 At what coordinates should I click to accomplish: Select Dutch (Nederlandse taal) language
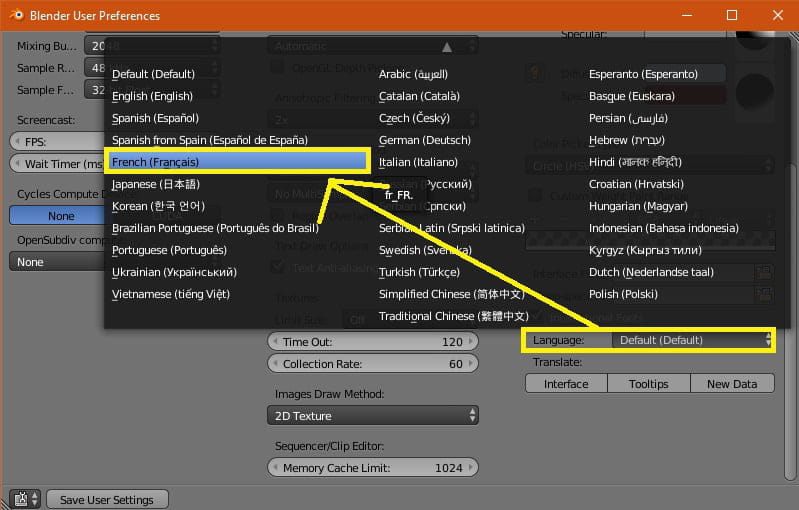click(651, 272)
